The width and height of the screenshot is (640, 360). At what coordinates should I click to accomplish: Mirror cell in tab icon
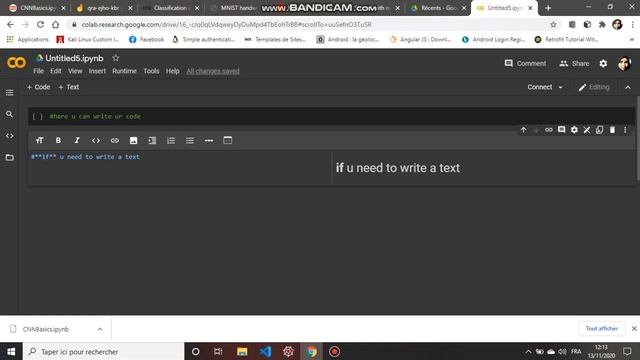(x=600, y=130)
